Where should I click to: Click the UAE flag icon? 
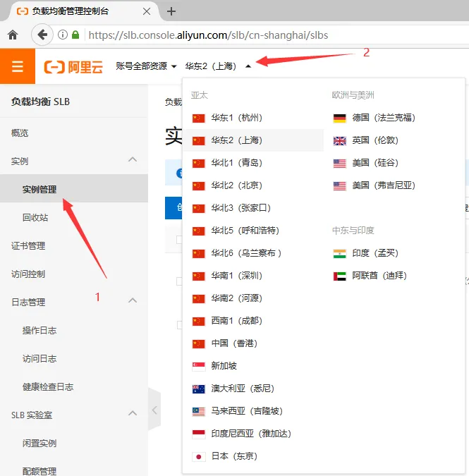click(339, 276)
